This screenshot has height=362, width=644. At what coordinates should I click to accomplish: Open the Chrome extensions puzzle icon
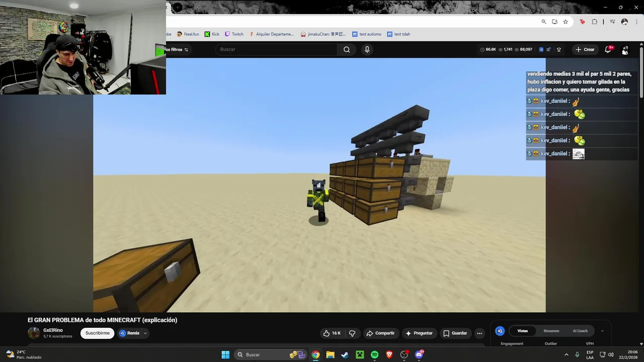595,22
